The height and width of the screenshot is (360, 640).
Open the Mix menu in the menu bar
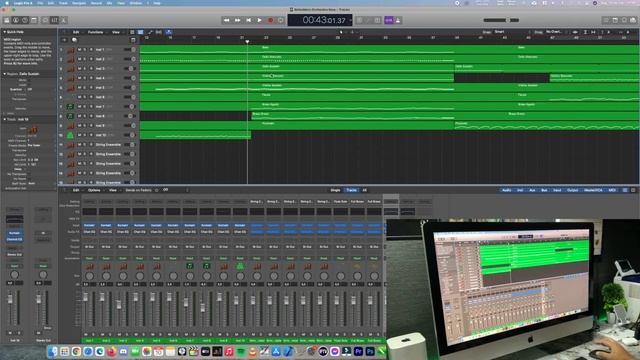(x=109, y=3)
